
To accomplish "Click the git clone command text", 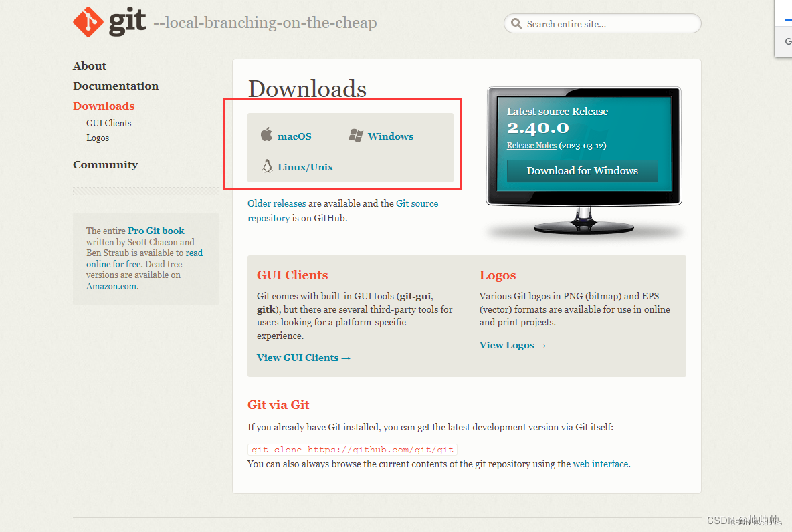I will (353, 450).
